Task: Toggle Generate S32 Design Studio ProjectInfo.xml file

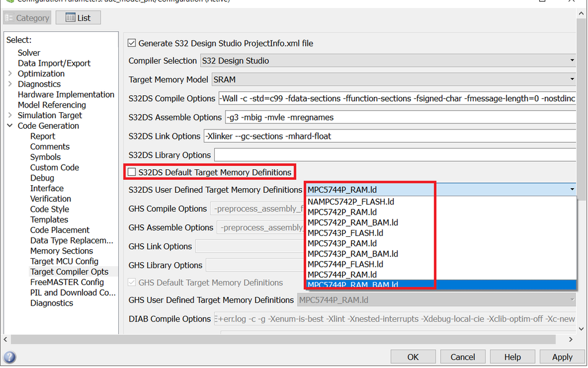Action: [132, 43]
